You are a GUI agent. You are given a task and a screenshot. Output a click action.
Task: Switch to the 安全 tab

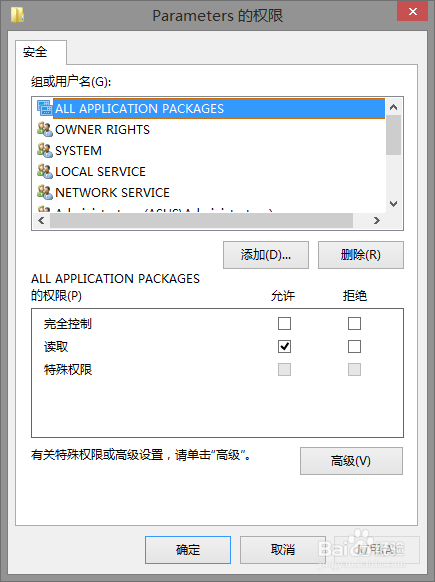click(35, 52)
